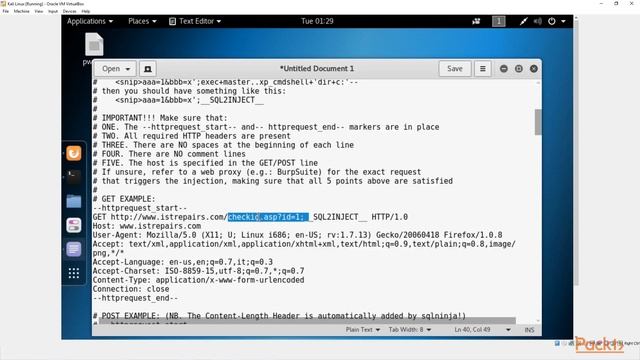Click the new document icon beside Open

148,69
